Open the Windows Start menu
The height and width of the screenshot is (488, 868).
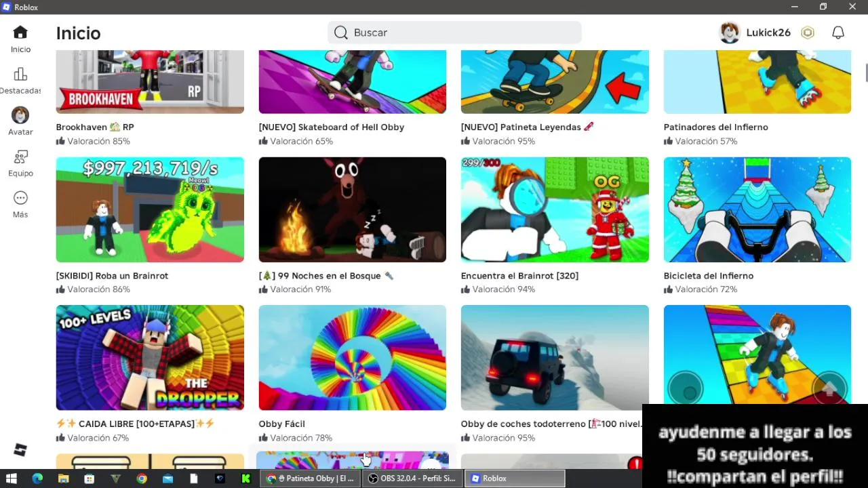pyautogui.click(x=11, y=479)
